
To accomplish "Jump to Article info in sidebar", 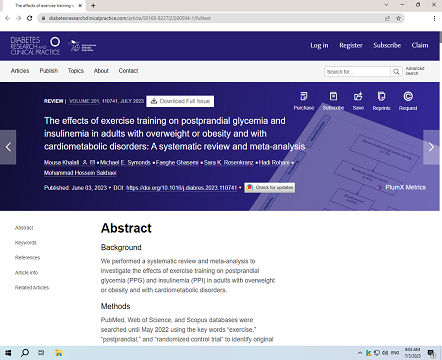I will point(26,273).
